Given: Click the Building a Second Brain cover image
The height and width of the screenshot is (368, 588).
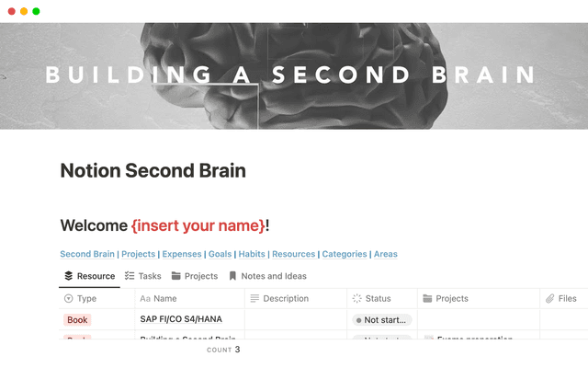Looking at the screenshot, I should click(x=294, y=75).
